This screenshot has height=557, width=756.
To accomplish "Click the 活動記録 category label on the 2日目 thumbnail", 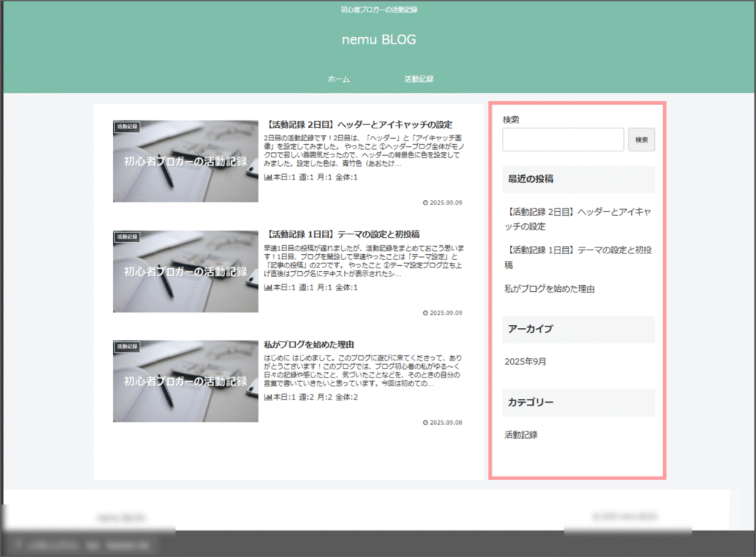I will tap(127, 127).
